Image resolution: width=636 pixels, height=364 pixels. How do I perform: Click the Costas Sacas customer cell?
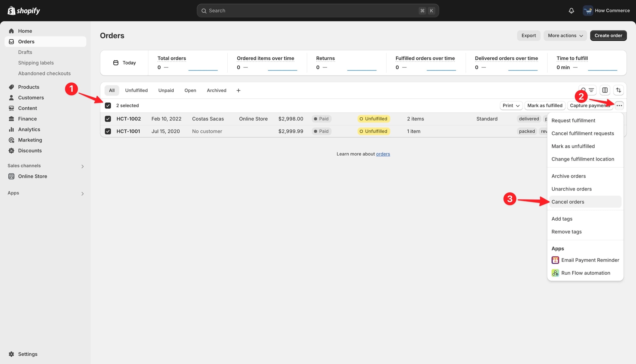(208, 119)
